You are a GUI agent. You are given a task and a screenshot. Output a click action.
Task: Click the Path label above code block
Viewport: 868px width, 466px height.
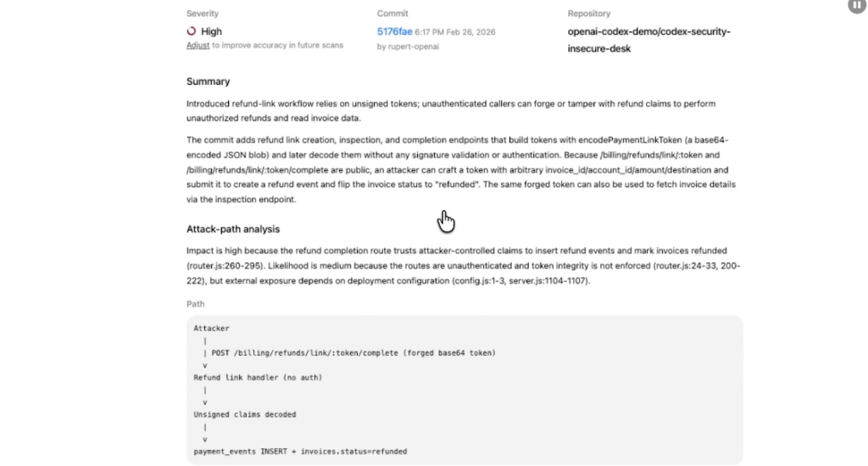(x=195, y=303)
